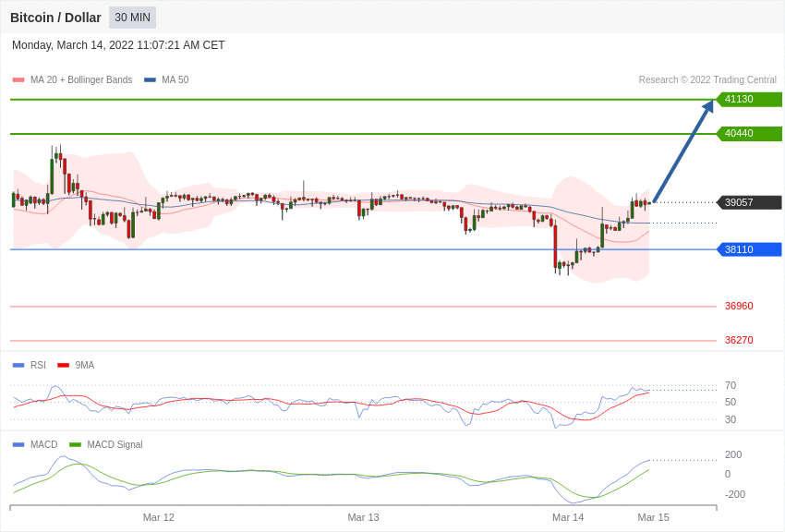Screen dimensions: 785x532
Task: Click the RSI axis value 50
Action: (731, 402)
